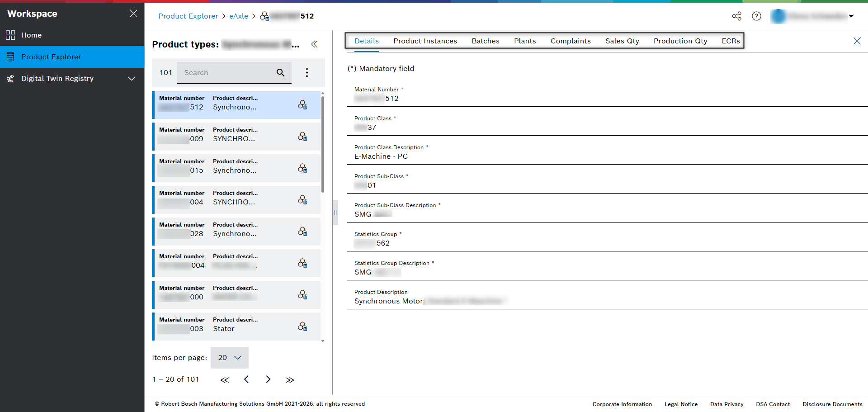Image resolution: width=868 pixels, height=412 pixels.
Task: Open the three-dot list options menu
Action: click(x=307, y=73)
